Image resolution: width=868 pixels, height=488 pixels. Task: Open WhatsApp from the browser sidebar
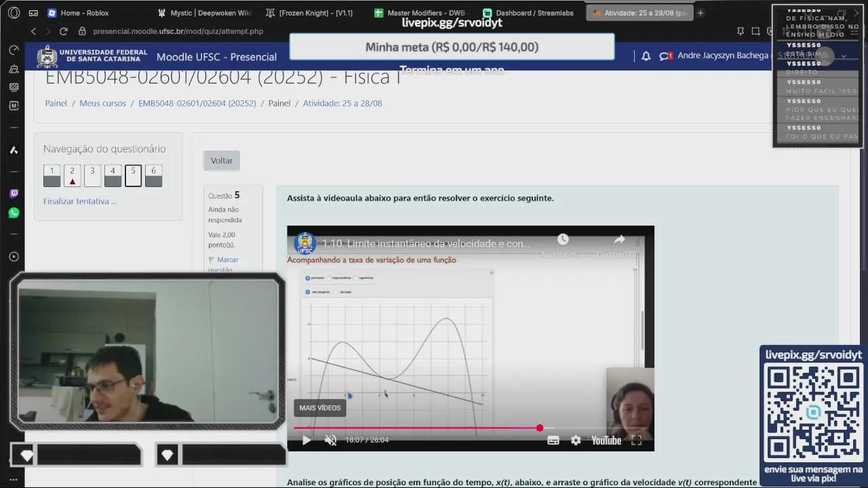point(14,213)
